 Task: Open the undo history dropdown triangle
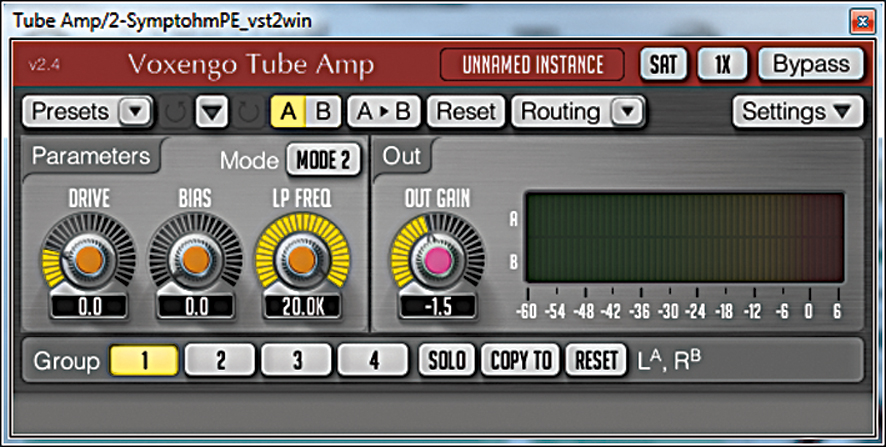[x=211, y=111]
